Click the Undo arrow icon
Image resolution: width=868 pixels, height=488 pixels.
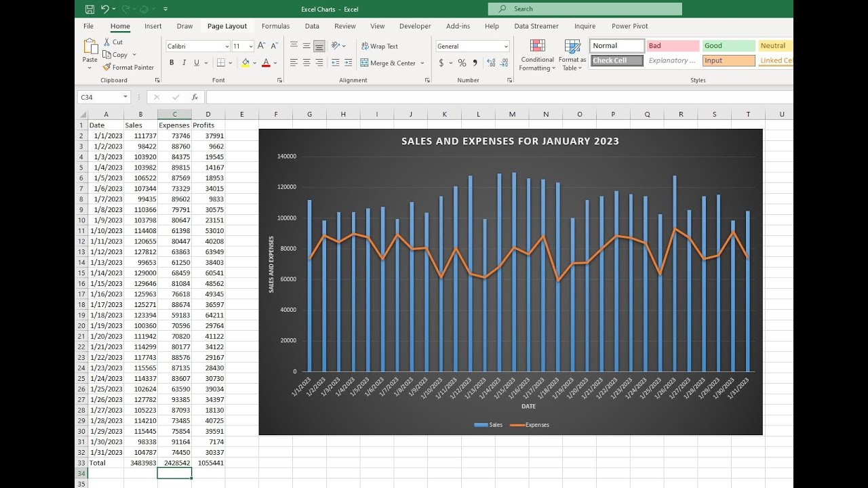(x=105, y=9)
